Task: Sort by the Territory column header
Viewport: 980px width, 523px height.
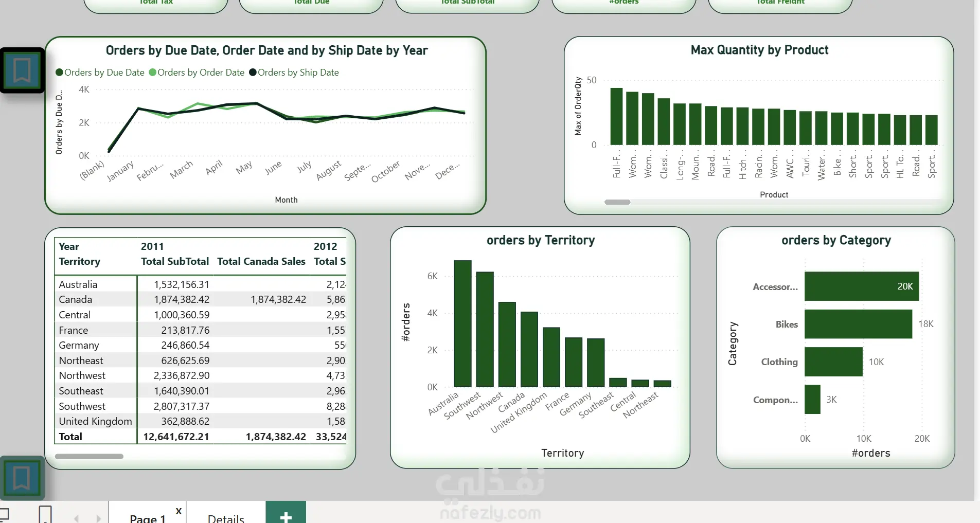Action: coord(80,261)
